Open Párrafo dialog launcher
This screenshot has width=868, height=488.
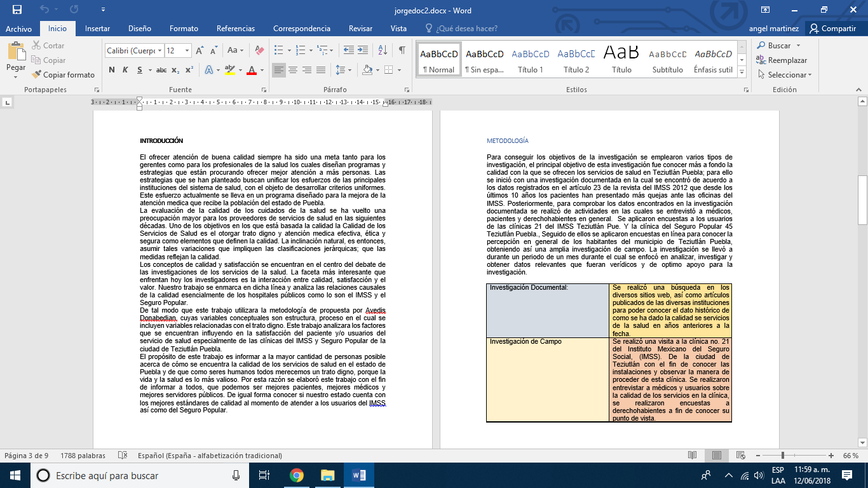tap(407, 90)
